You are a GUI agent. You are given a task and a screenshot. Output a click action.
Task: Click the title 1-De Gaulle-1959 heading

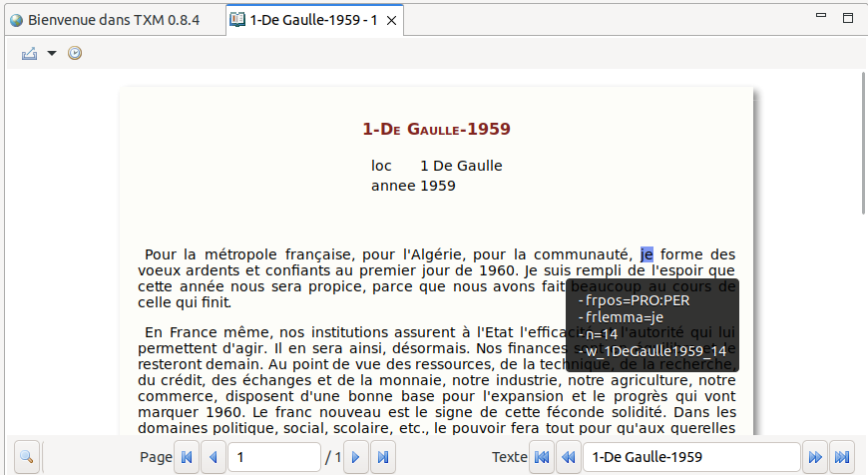pyautogui.click(x=436, y=129)
